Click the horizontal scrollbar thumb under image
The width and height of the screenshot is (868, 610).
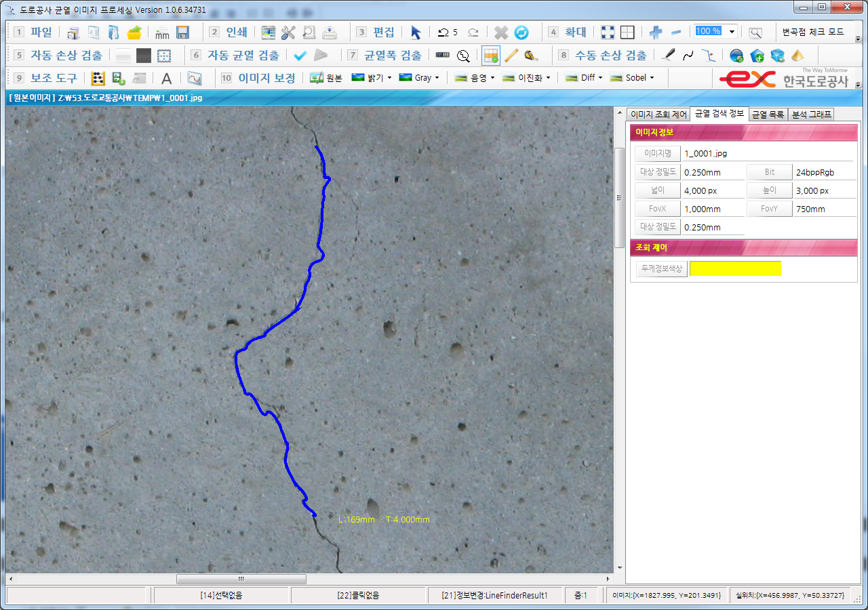coord(241,579)
